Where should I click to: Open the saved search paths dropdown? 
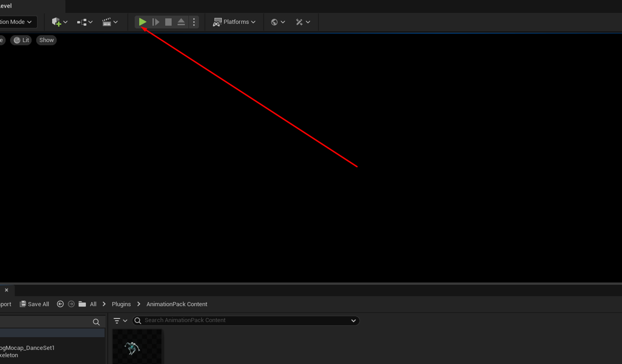point(353,320)
